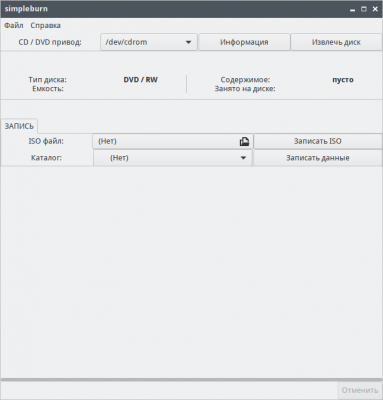The height and width of the screenshot is (400, 383).
Task: Click the ISO file browse icon
Action: [244, 142]
